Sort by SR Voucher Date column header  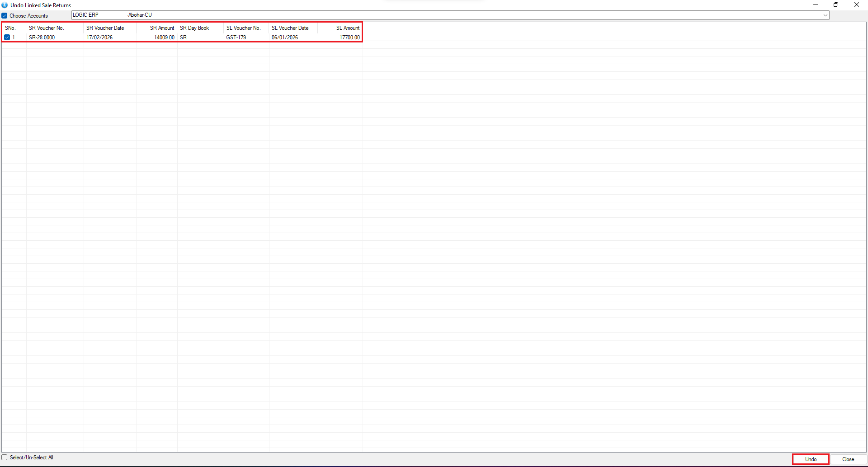[x=105, y=28]
